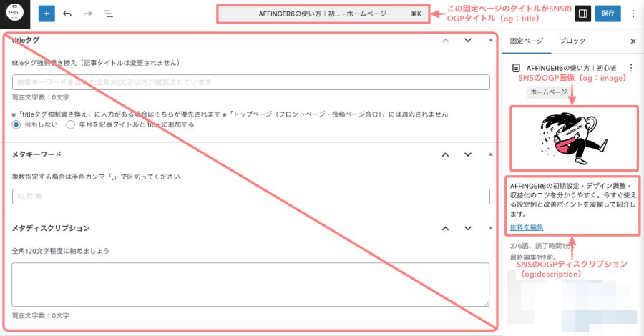Click the undo arrow icon
Screen dimensions: 644x336
pos(67,14)
